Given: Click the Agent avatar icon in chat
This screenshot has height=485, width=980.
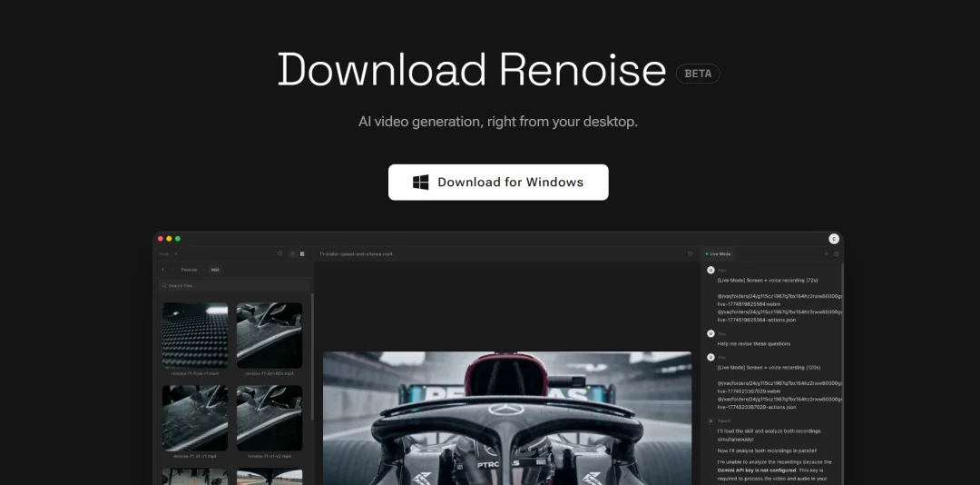Looking at the screenshot, I should click(x=710, y=421).
